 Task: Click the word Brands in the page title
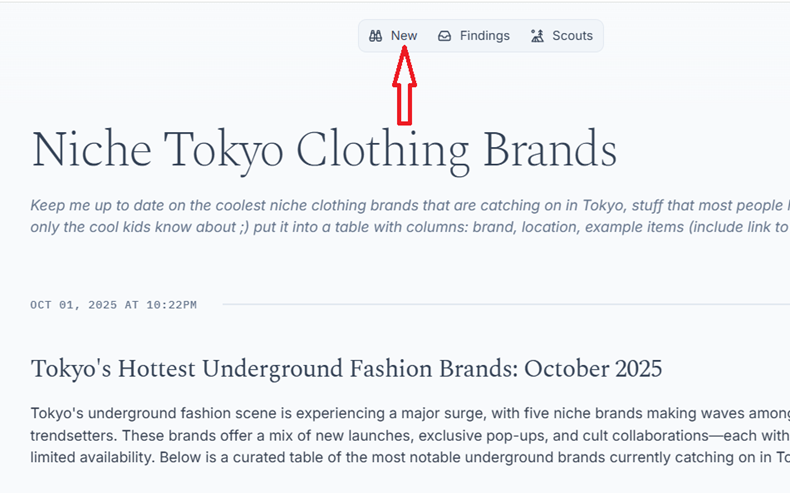tap(548, 150)
